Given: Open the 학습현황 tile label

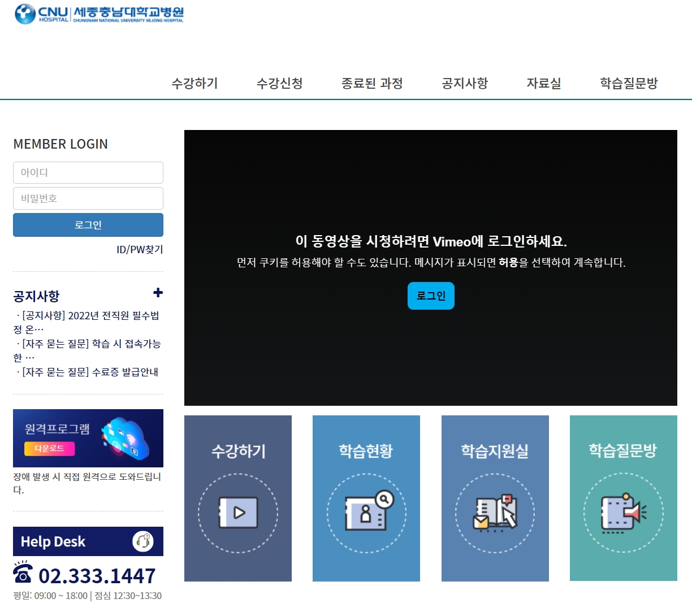Looking at the screenshot, I should click(366, 451).
